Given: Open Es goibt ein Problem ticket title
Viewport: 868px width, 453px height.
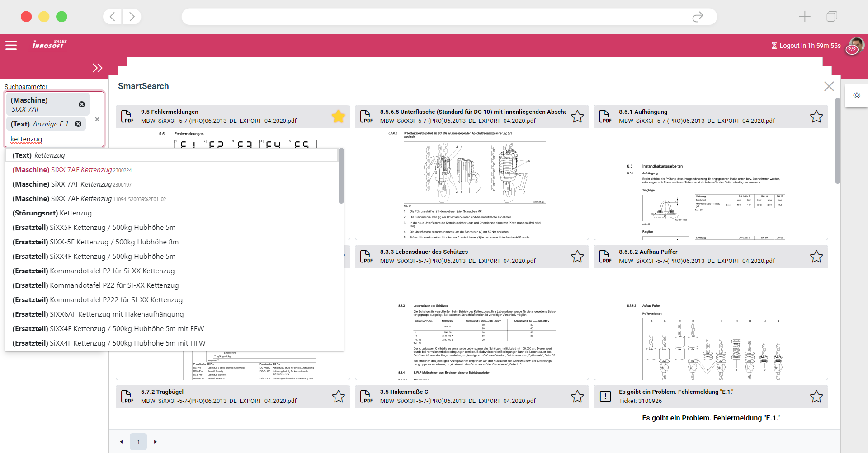Looking at the screenshot, I should tap(676, 392).
